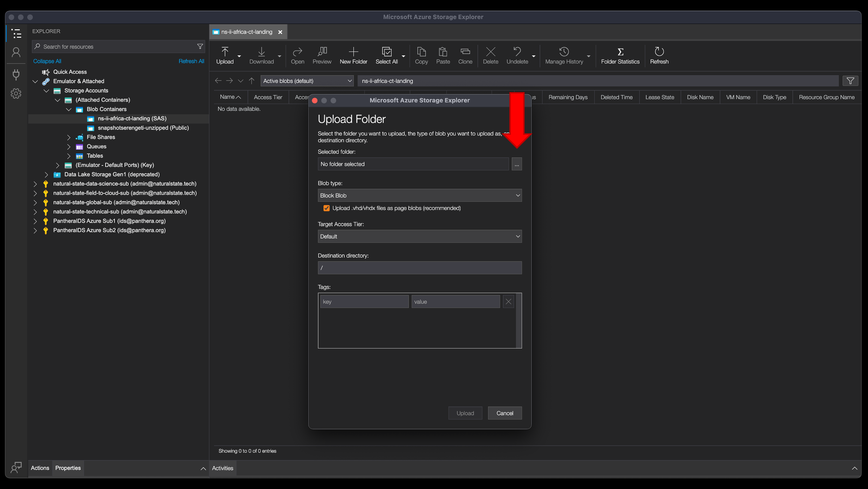Click the Copy toolbar icon
This screenshot has height=489, width=868.
point(421,56)
